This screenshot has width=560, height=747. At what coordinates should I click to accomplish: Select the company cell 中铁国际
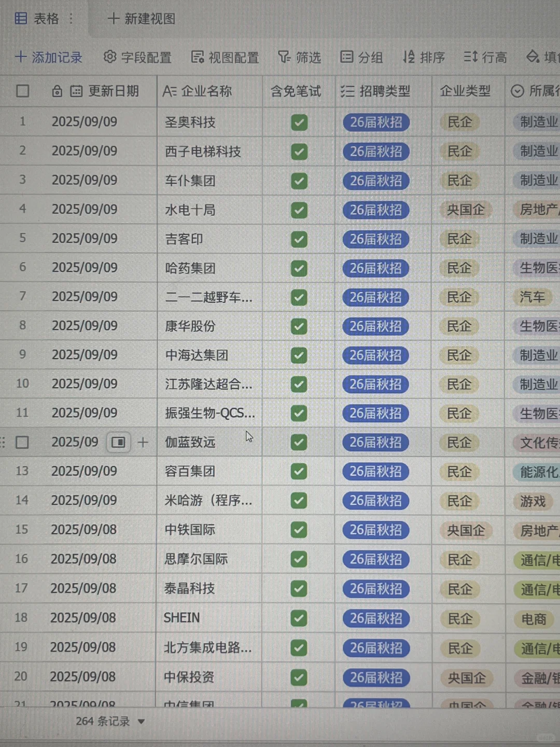point(209,530)
